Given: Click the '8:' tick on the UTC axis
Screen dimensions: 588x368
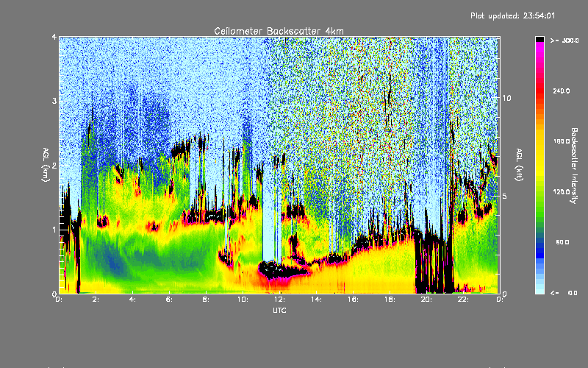Looking at the screenshot, I should pos(206,300).
